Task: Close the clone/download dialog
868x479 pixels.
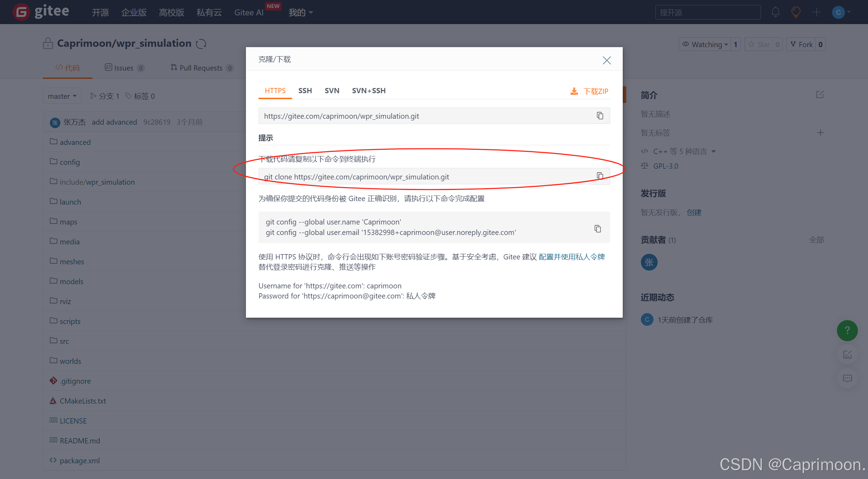Action: click(x=607, y=60)
